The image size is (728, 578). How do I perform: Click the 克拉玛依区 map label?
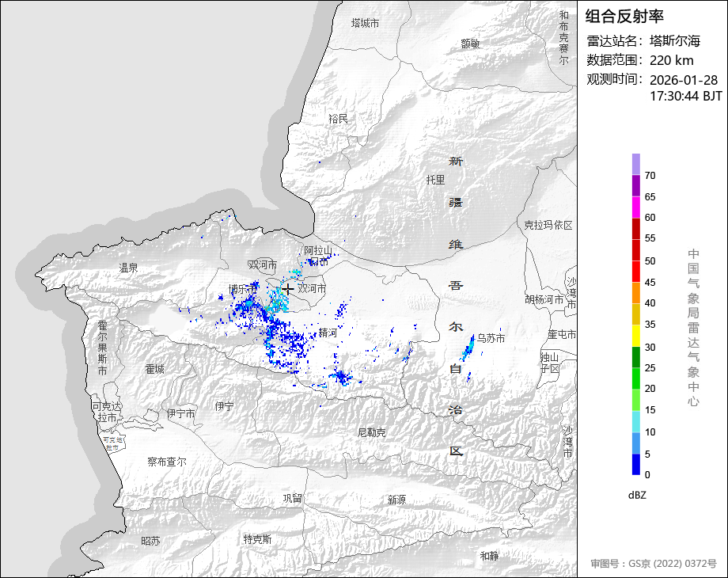[x=548, y=226]
